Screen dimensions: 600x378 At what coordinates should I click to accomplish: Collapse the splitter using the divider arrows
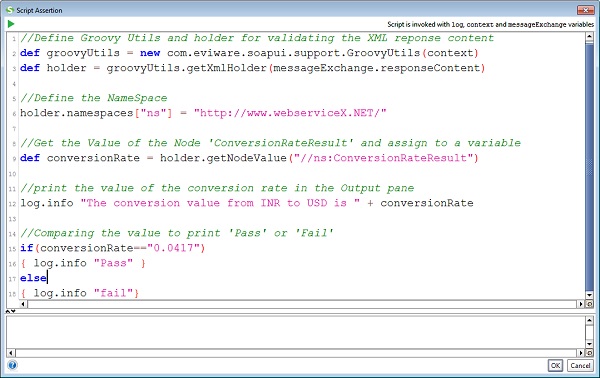[10, 311]
